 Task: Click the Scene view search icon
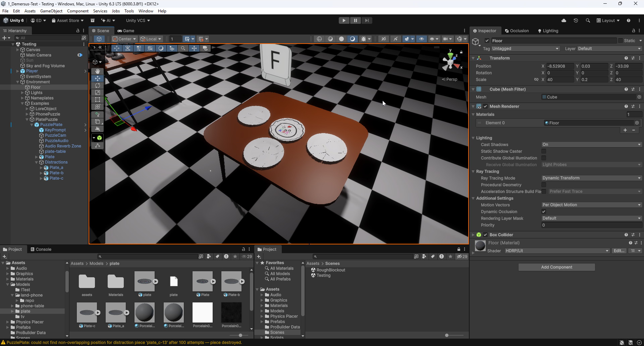(183, 48)
